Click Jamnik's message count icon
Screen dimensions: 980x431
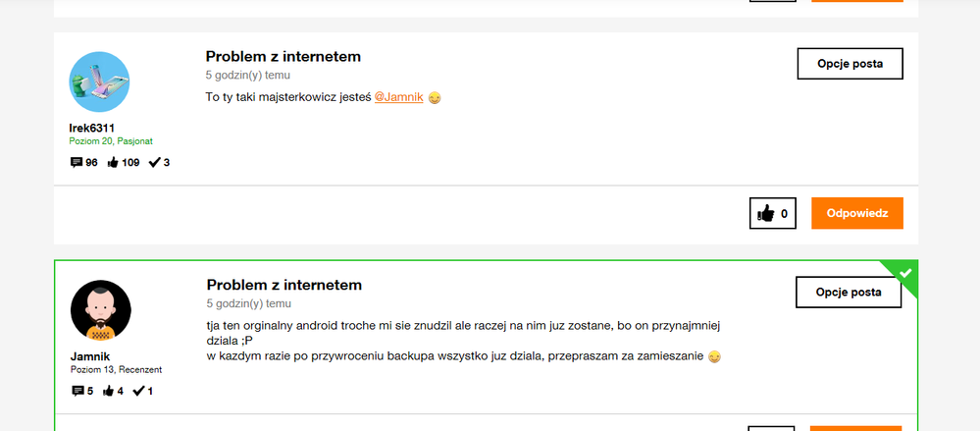pyautogui.click(x=78, y=391)
